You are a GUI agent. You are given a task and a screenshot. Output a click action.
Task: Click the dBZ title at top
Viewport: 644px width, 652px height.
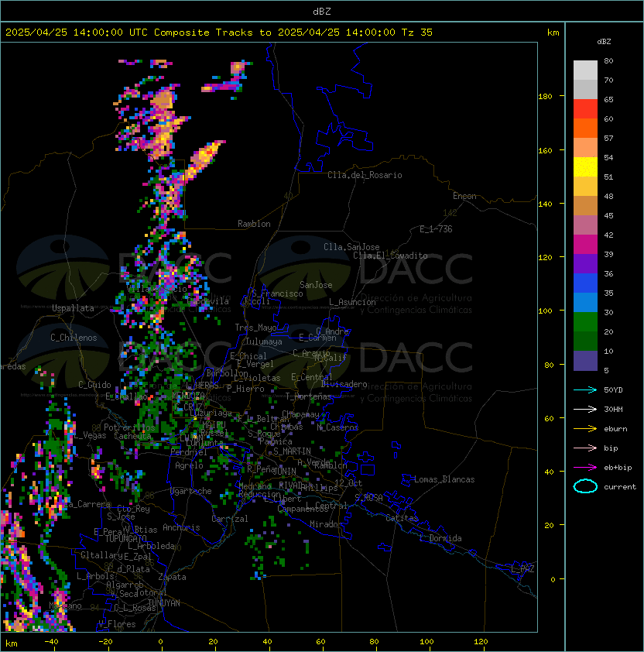322,11
